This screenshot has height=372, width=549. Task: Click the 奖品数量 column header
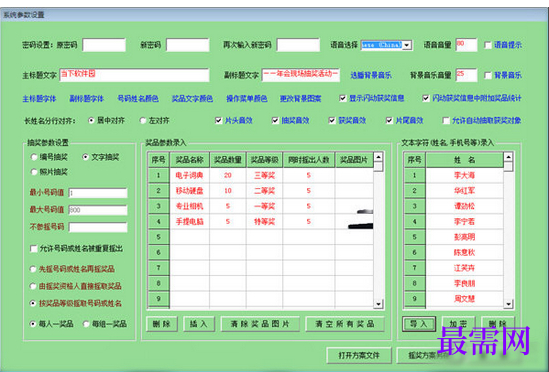[228, 160]
